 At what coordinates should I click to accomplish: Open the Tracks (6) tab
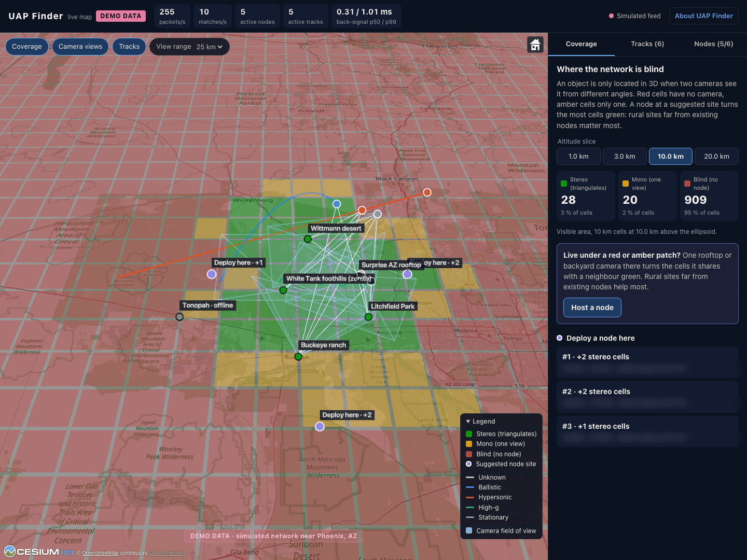click(x=647, y=44)
